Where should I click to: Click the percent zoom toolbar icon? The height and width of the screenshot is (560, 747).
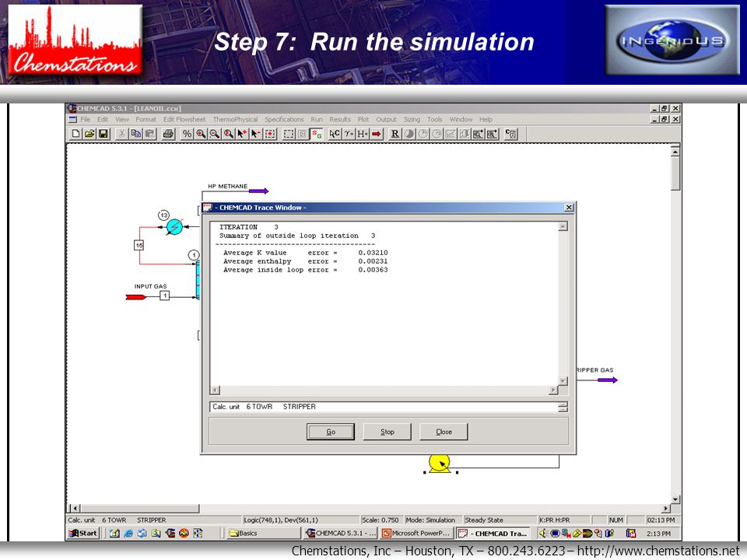pyautogui.click(x=187, y=134)
